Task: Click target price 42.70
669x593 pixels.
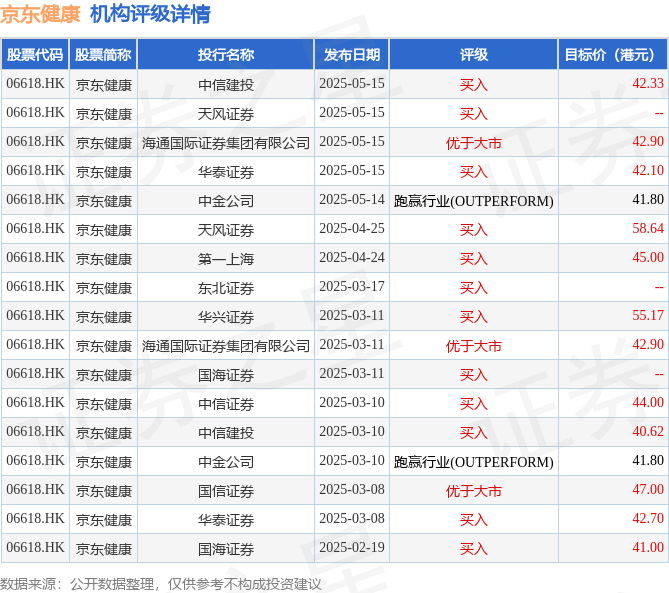Action: [648, 518]
